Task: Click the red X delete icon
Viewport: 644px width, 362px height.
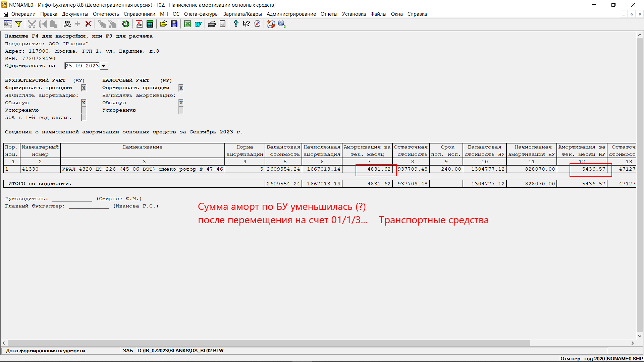Action: point(88,24)
